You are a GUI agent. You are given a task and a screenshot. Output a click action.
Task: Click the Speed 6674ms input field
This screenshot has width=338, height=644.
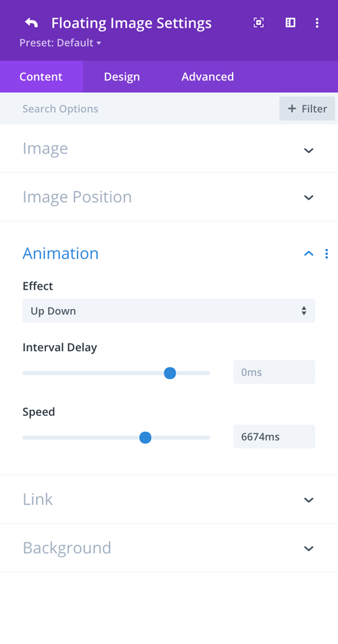[x=274, y=436]
